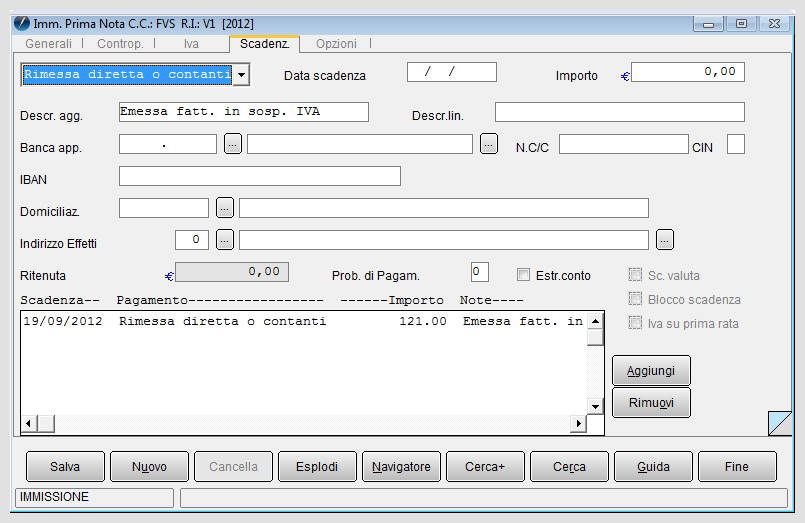Click the Descr.lin. text field
The image size is (805, 523).
[620, 112]
